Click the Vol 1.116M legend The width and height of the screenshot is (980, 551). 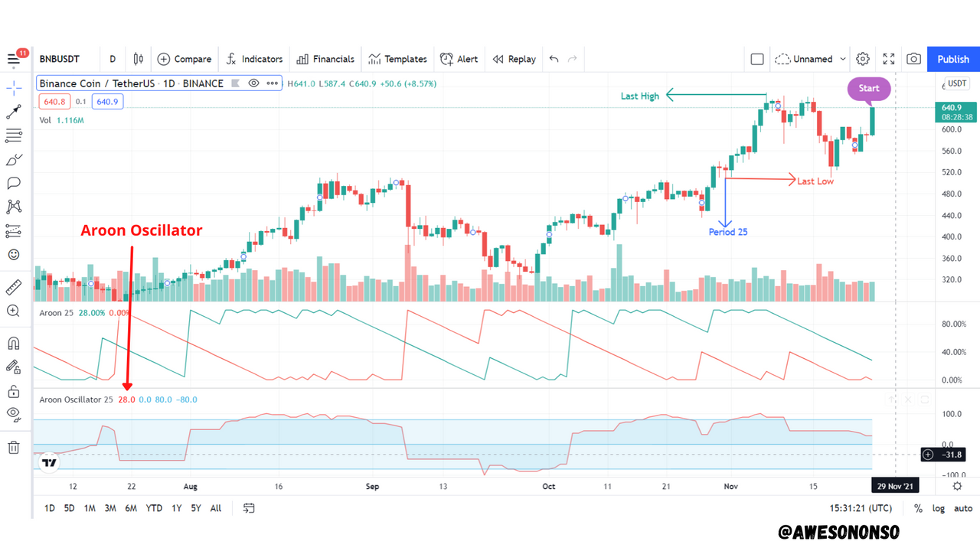[62, 120]
